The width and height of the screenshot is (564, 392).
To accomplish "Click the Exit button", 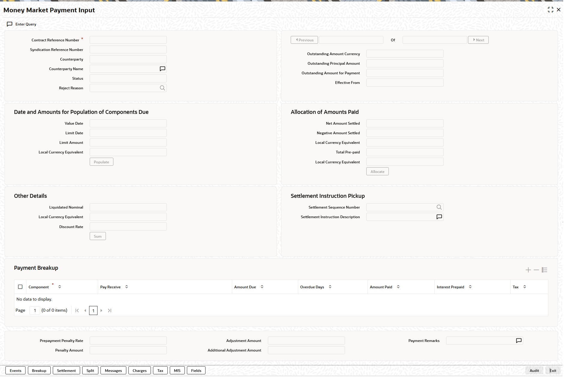I will click(553, 370).
